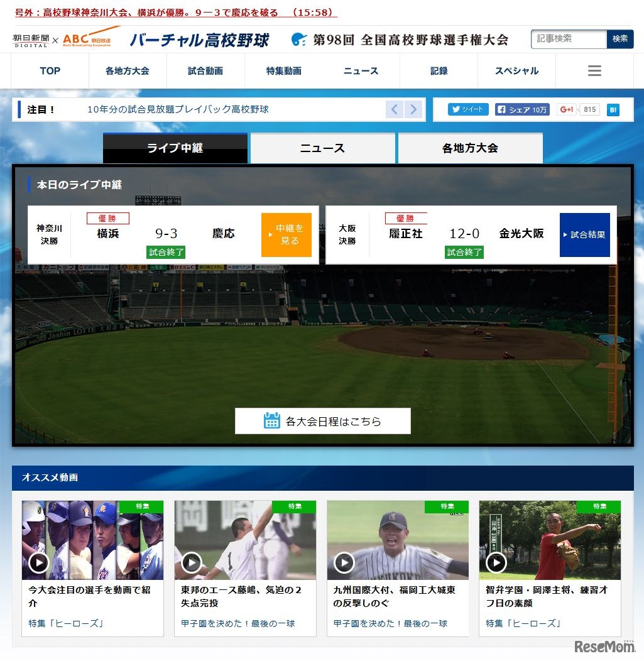Click 中継を見る for Yokohama match

click(287, 234)
